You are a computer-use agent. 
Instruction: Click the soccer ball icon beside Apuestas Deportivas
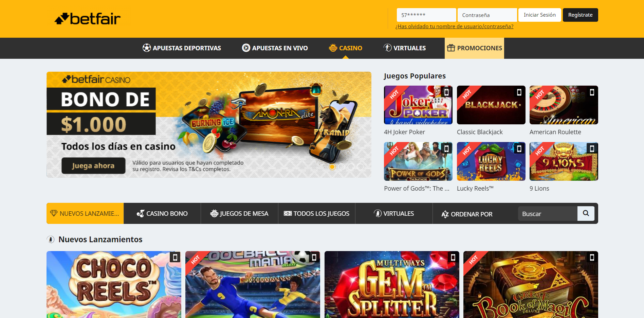click(x=147, y=48)
